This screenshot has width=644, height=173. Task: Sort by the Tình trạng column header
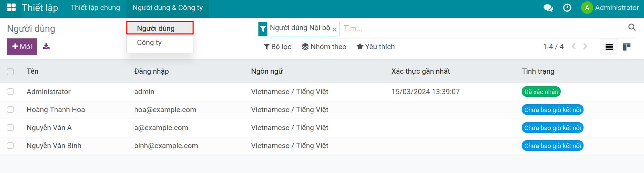coord(538,71)
